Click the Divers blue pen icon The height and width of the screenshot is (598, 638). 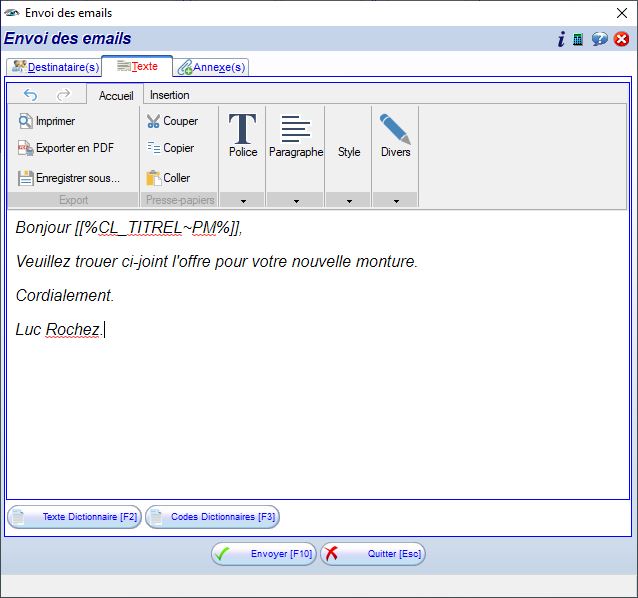point(395,129)
